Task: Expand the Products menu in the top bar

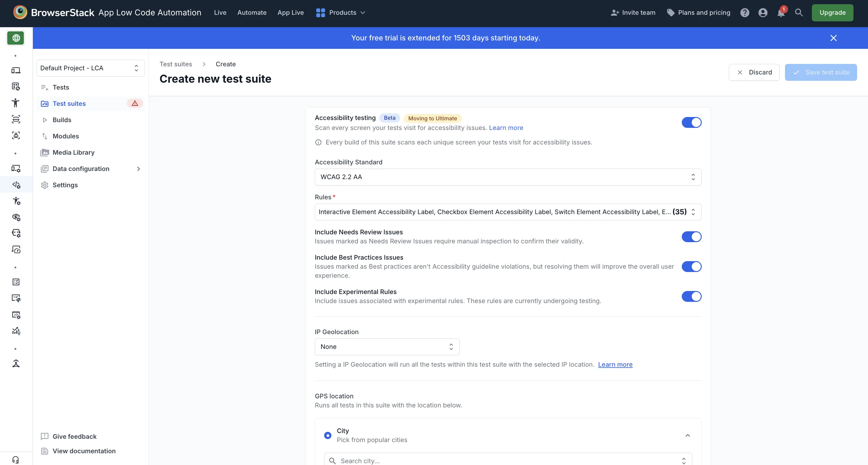Action: coord(341,13)
